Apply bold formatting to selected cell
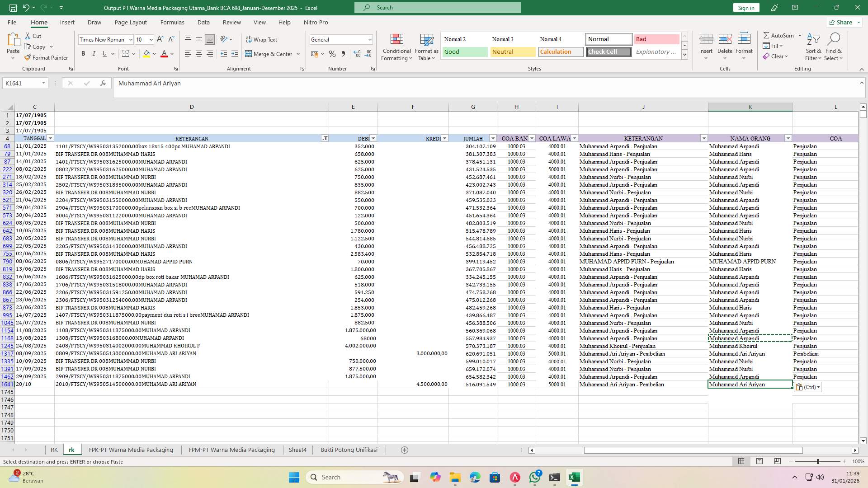This screenshot has height=488, width=868. pos(83,53)
